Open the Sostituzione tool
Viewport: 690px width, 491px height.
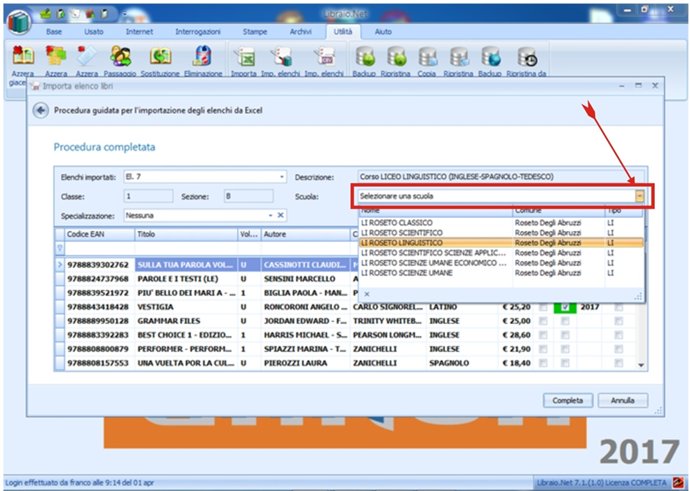pos(160,56)
